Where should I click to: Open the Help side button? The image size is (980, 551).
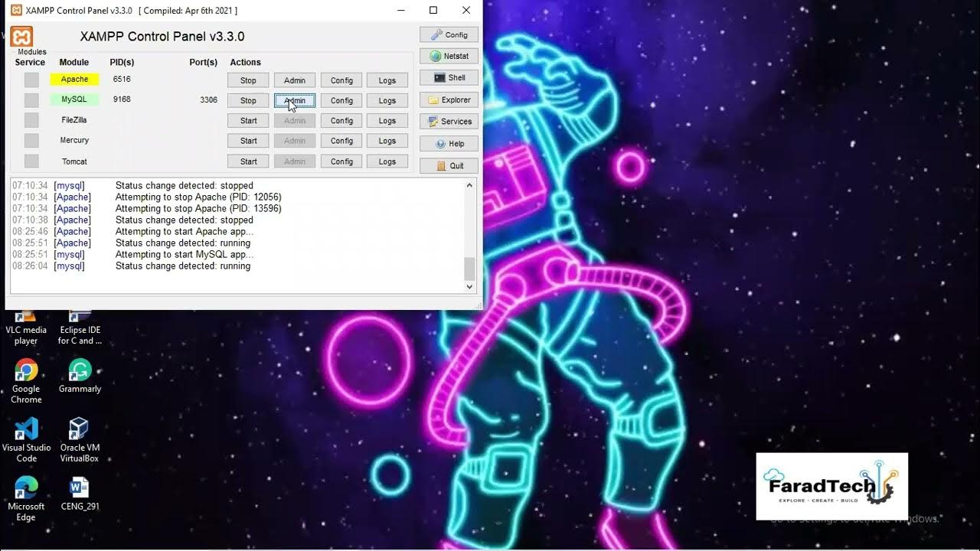(x=449, y=143)
